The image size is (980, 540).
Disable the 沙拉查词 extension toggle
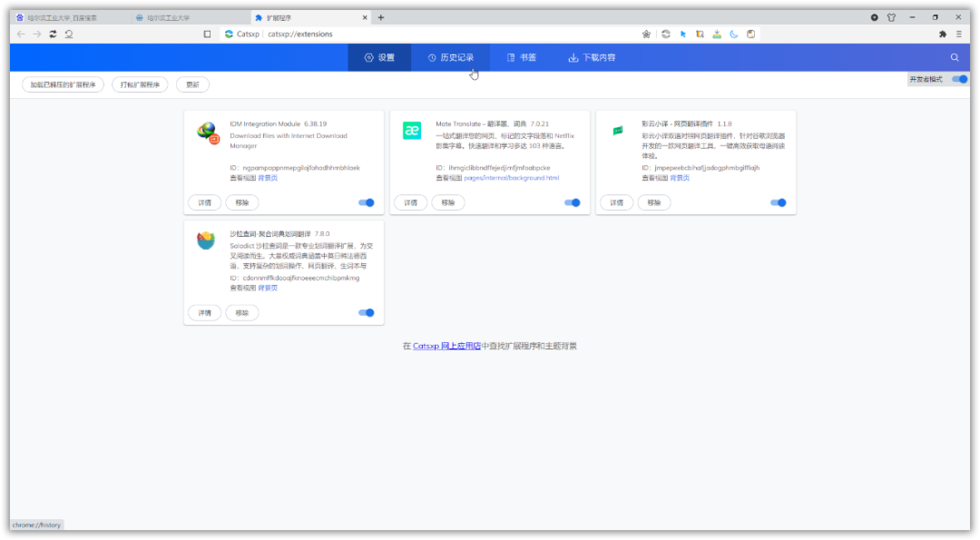tap(367, 312)
